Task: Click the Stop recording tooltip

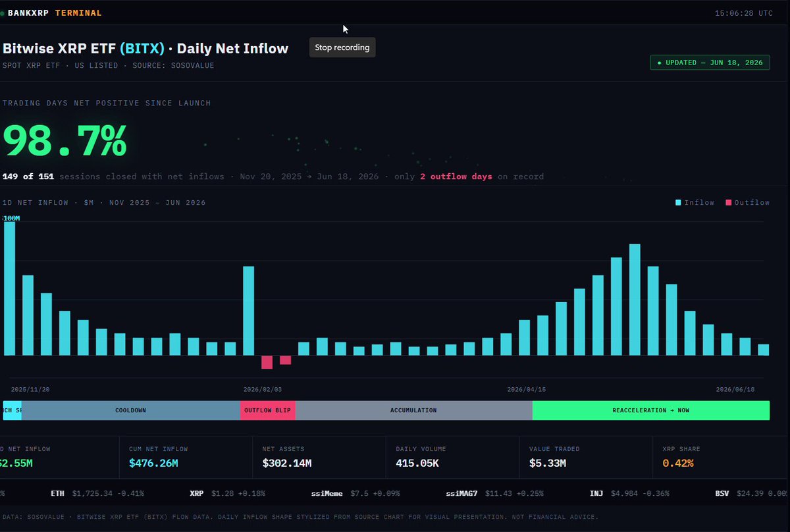Action: 342,47
